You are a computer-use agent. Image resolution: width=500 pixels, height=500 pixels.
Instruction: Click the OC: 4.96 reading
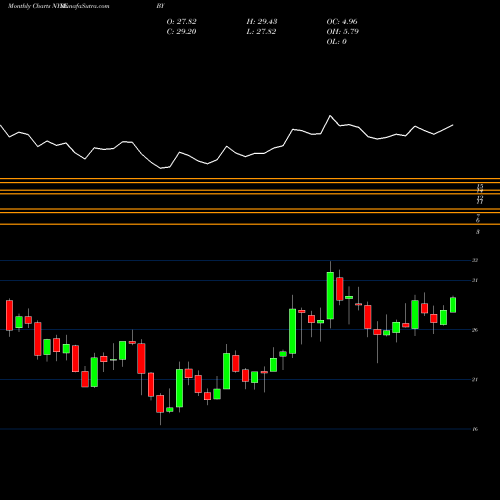tap(342, 22)
